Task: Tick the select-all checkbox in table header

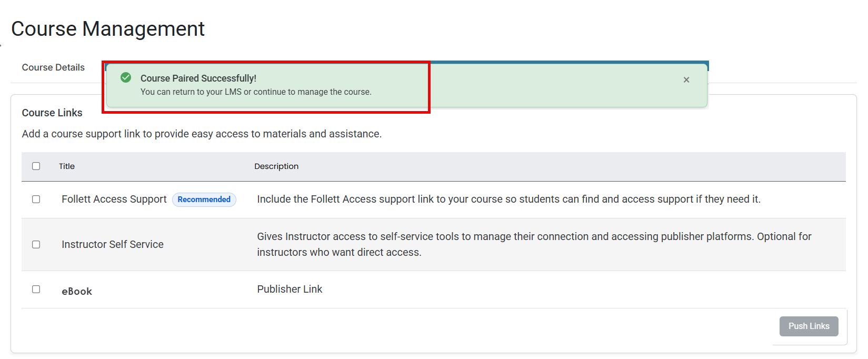Action: coord(36,166)
